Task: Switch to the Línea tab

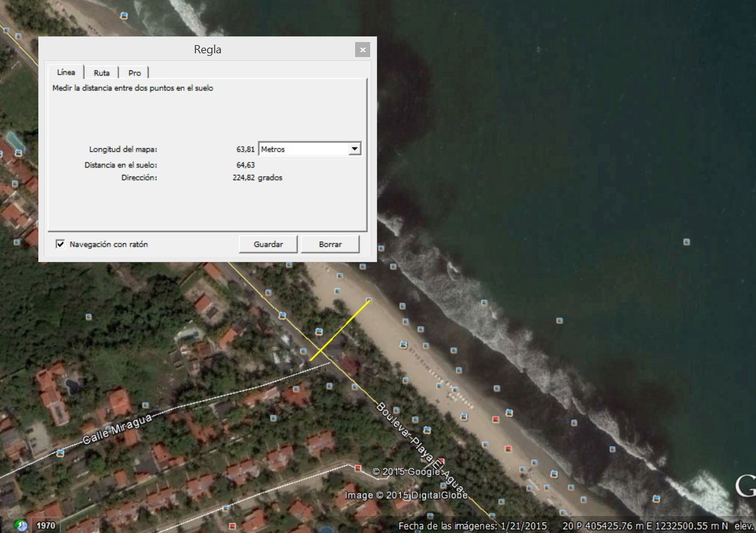Action: 66,72
